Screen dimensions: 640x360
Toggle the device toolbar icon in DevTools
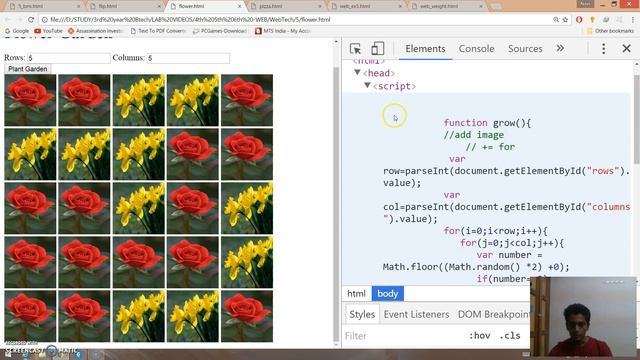pyautogui.click(x=378, y=48)
